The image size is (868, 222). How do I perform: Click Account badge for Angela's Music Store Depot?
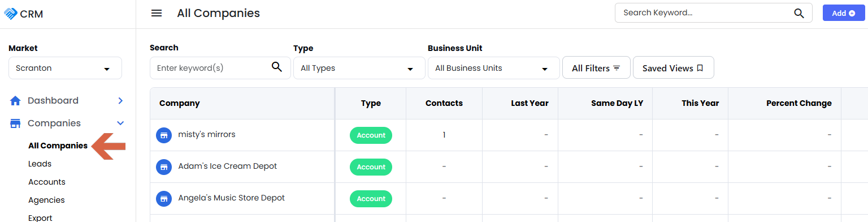click(371, 199)
